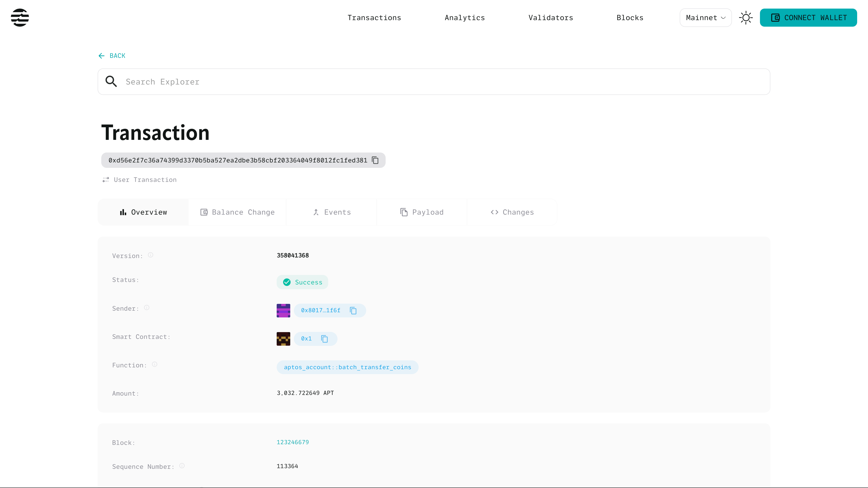The width and height of the screenshot is (868, 488).
Task: Click the aptos_account::batch_transfer_coins function link
Action: 347,367
